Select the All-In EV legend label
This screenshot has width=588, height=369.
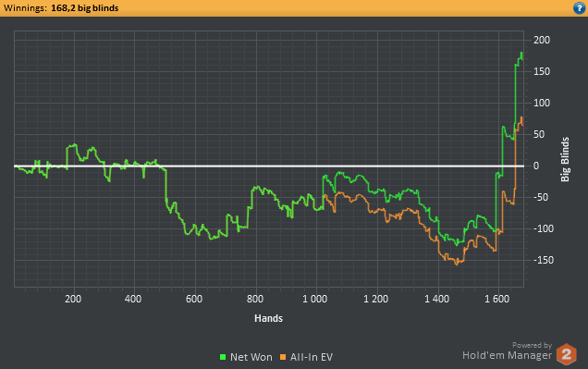(x=312, y=357)
